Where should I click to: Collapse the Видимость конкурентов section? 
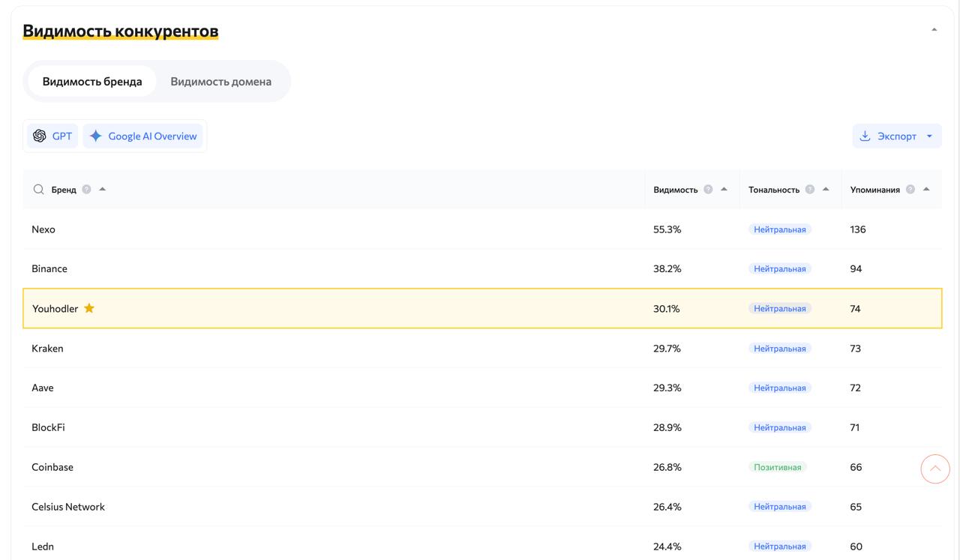(934, 30)
